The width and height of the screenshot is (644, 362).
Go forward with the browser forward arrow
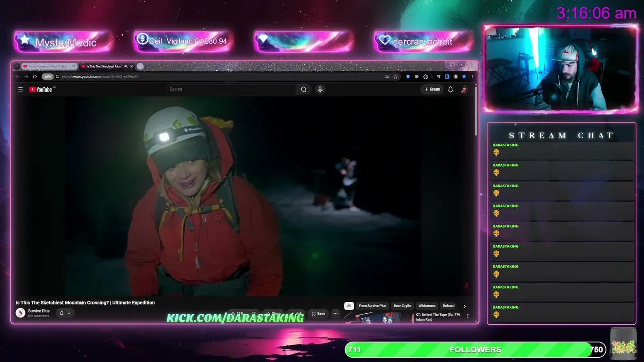pos(26,77)
